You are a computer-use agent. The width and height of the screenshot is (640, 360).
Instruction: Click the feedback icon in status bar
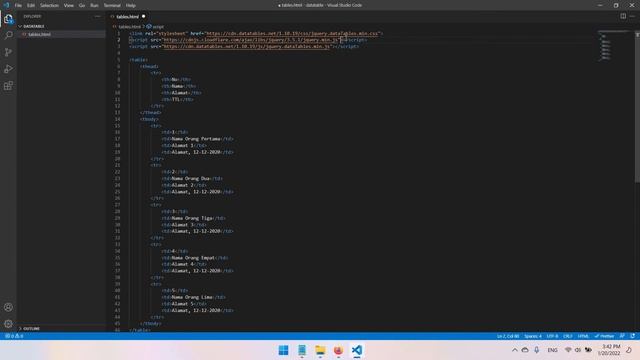622,336
